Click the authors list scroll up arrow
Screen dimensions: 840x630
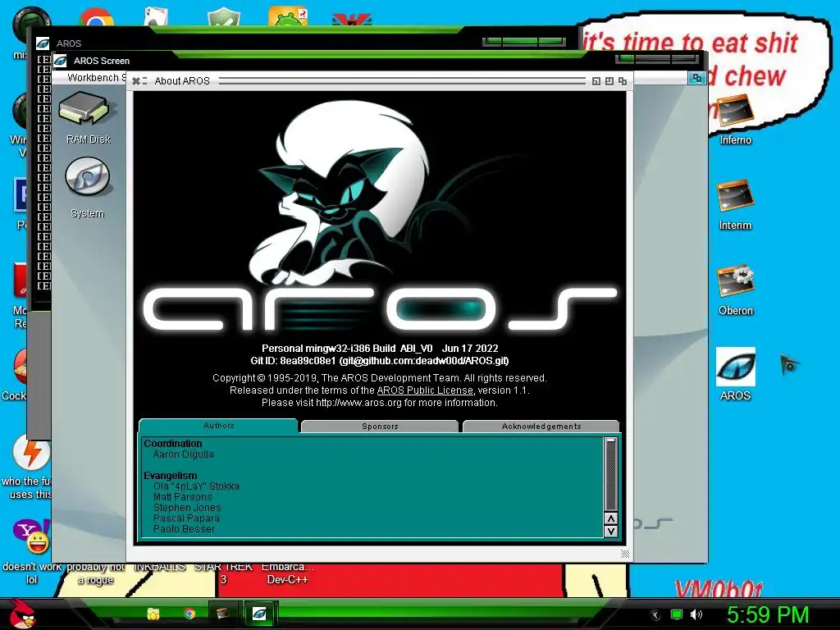point(610,518)
